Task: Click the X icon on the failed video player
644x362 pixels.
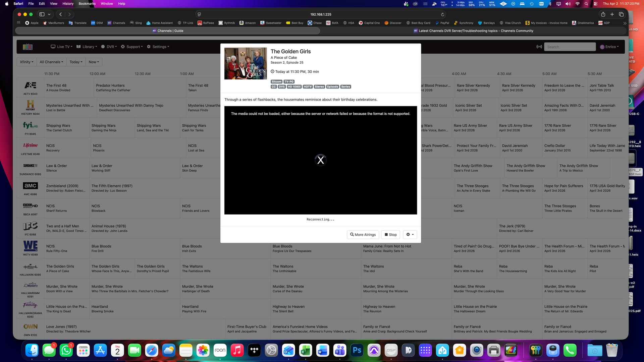Action: tap(320, 160)
